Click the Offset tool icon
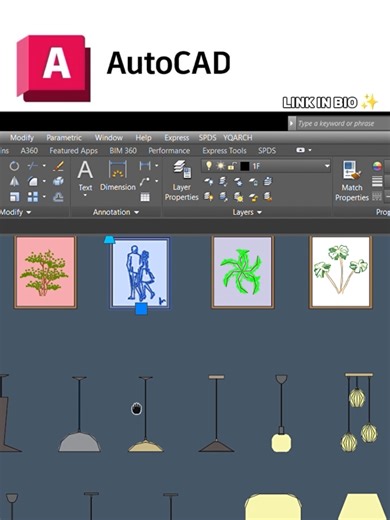This screenshot has height=520, width=390. pos(58,197)
